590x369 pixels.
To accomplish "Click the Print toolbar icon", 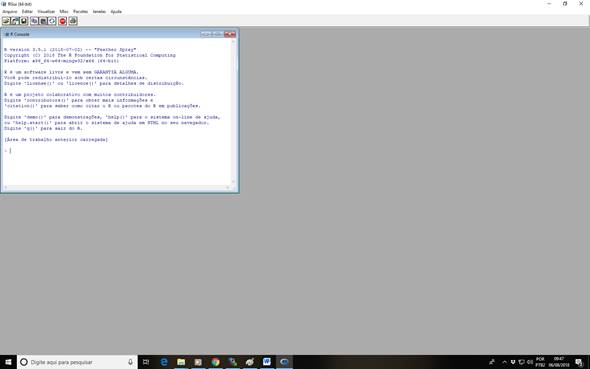I will [73, 21].
